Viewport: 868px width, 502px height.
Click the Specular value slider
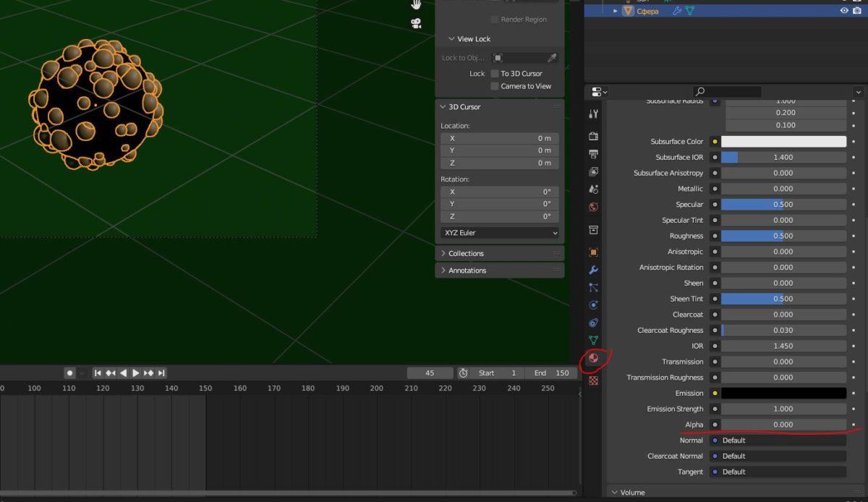click(783, 205)
